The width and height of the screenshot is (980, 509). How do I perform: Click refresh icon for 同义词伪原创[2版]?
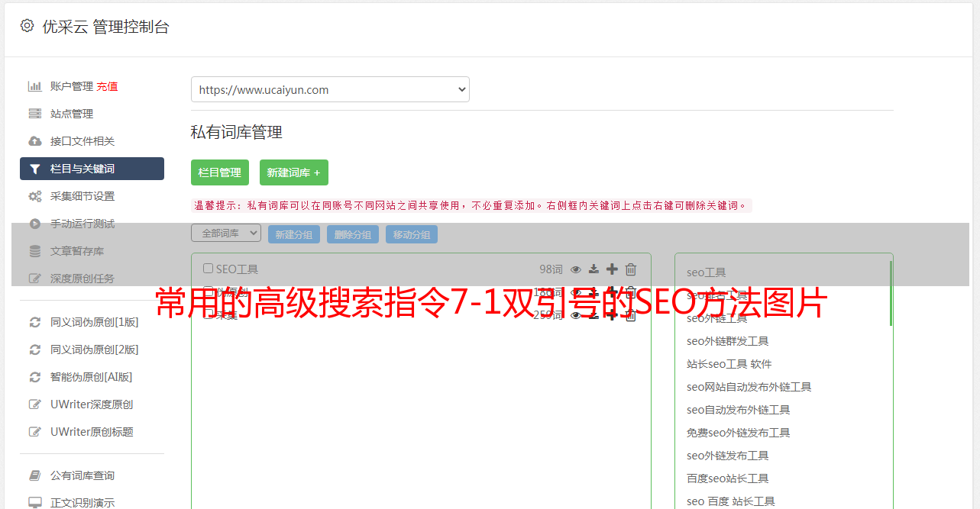pyautogui.click(x=35, y=350)
